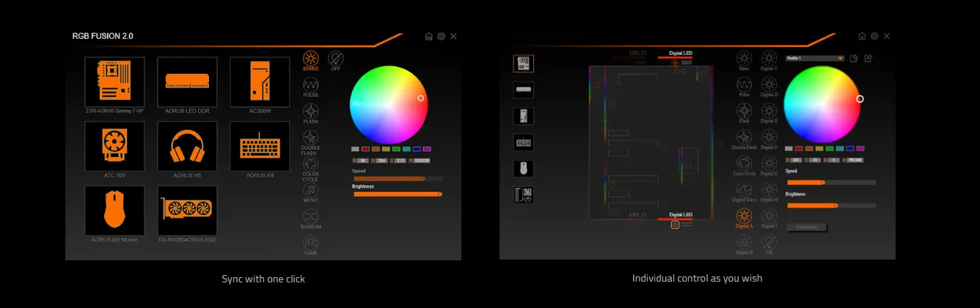Choose Digital F mode

click(769, 138)
